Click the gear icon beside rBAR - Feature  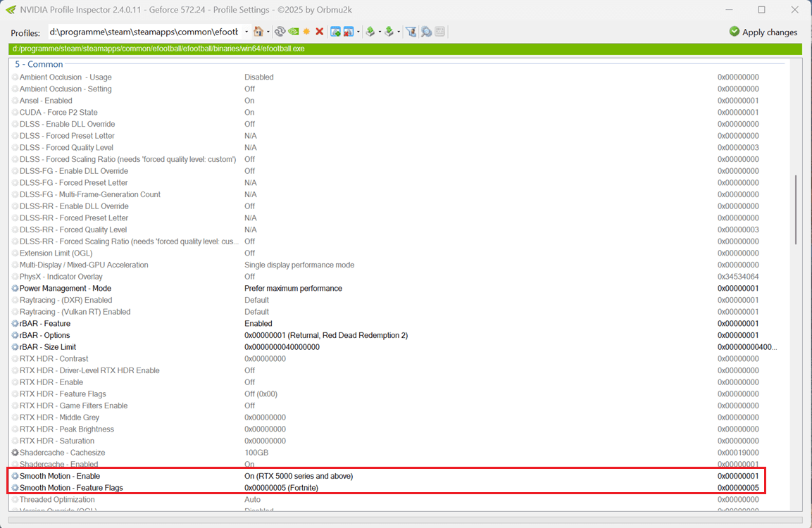15,324
